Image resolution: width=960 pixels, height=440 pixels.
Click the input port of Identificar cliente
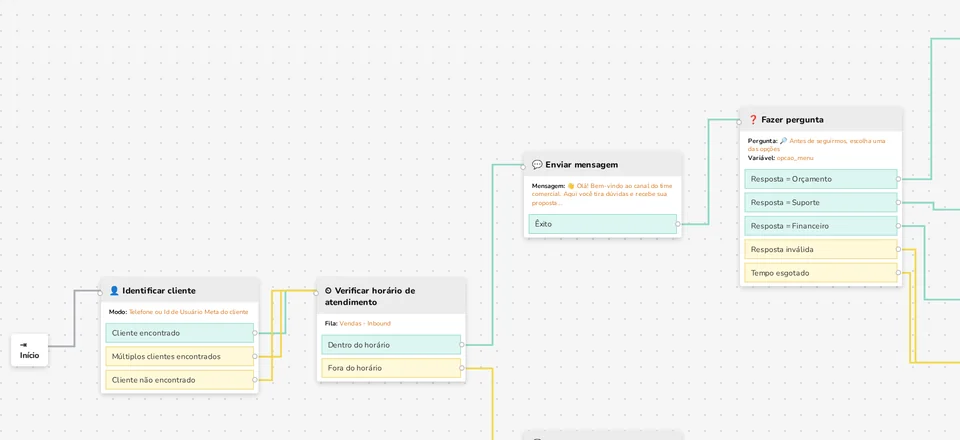click(100, 293)
